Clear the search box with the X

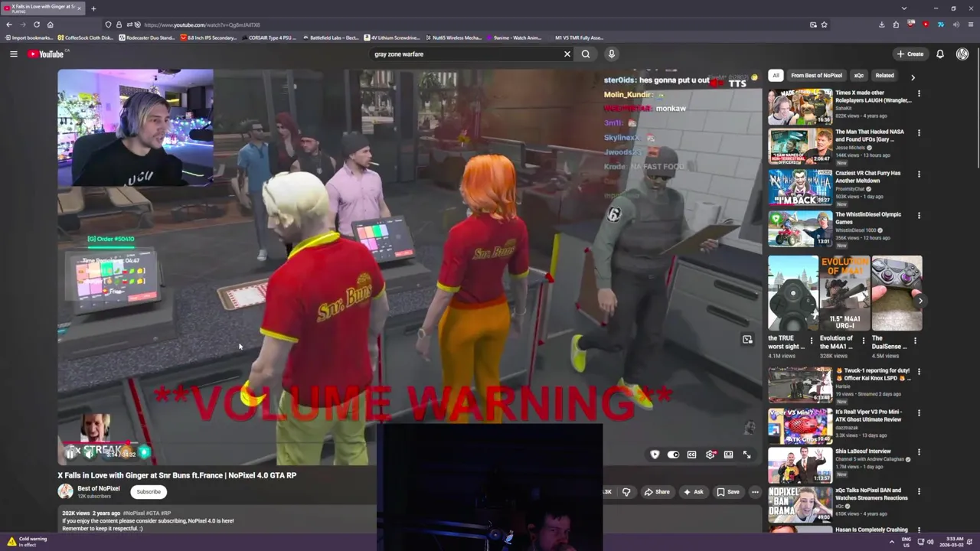(567, 54)
